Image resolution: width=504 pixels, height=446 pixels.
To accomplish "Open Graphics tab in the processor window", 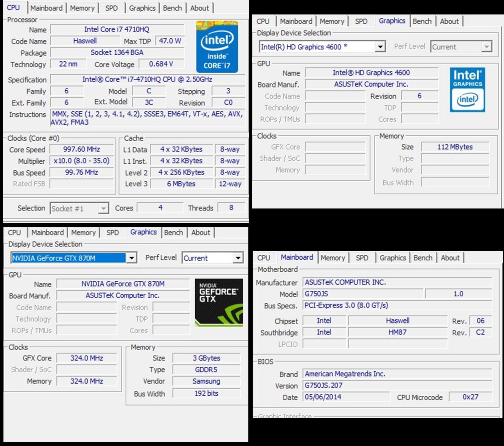I will (142, 8).
